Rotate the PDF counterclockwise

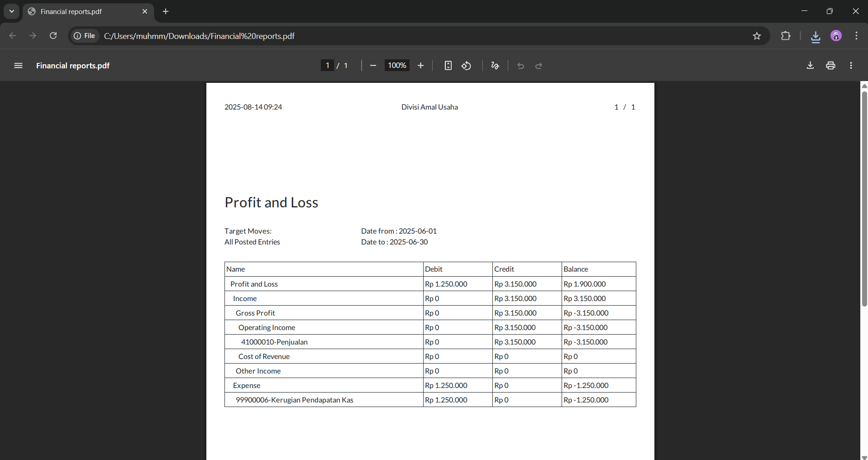pos(467,66)
